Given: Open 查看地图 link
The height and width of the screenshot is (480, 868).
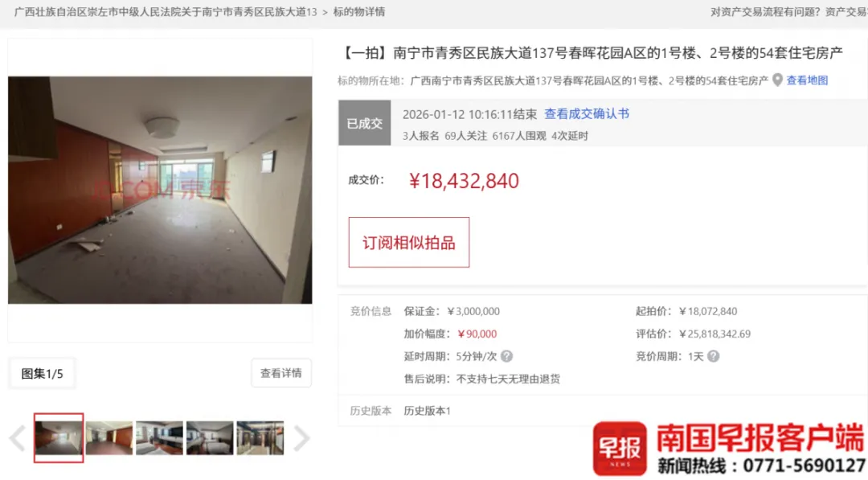Looking at the screenshot, I should (807, 80).
